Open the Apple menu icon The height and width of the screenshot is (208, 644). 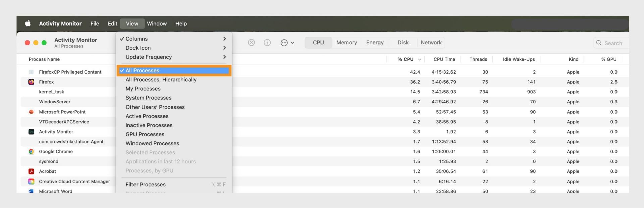pos(28,23)
